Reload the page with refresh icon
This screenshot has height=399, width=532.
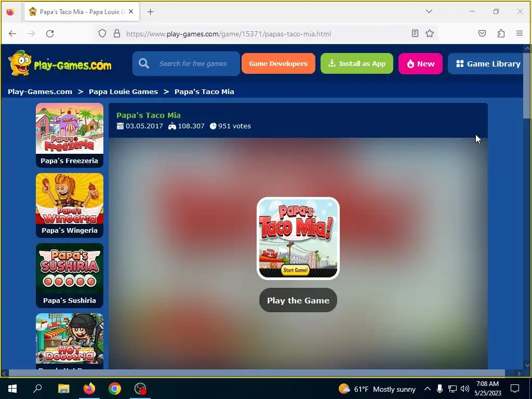coord(50,34)
